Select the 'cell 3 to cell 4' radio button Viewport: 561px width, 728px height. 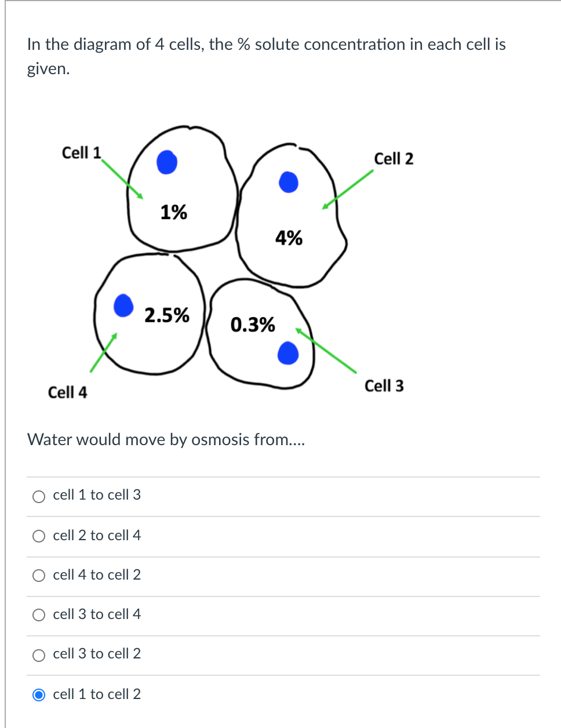[38, 614]
